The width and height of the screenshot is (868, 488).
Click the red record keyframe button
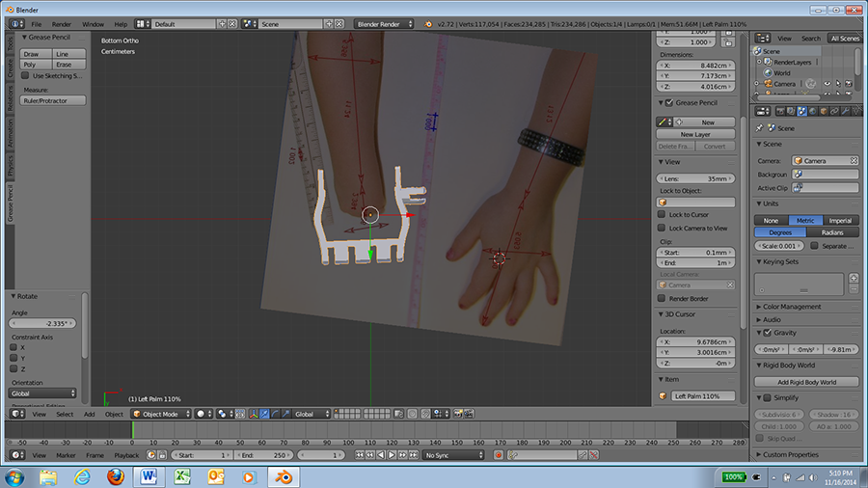499,455
